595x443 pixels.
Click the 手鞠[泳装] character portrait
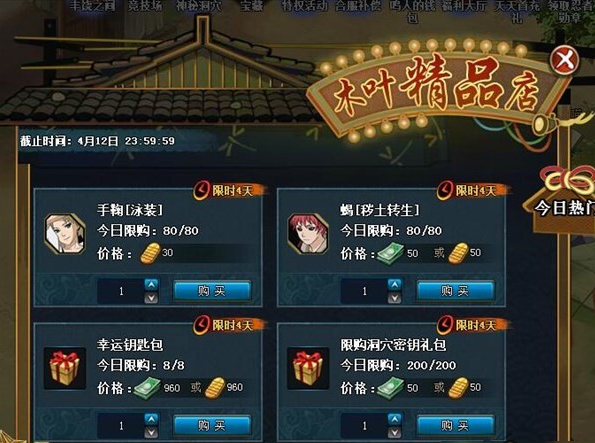pyautogui.click(x=65, y=233)
